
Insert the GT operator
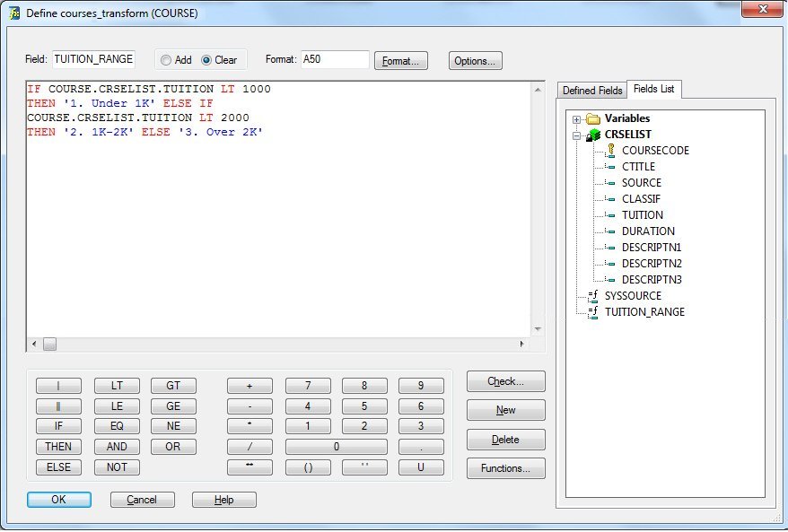pos(173,385)
